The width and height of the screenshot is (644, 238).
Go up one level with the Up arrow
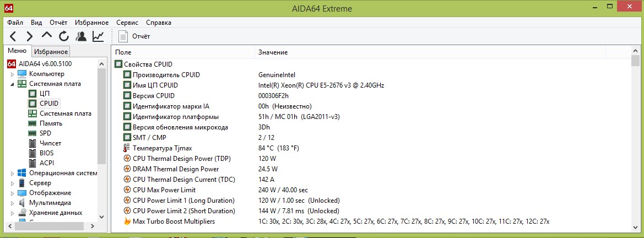(47, 36)
